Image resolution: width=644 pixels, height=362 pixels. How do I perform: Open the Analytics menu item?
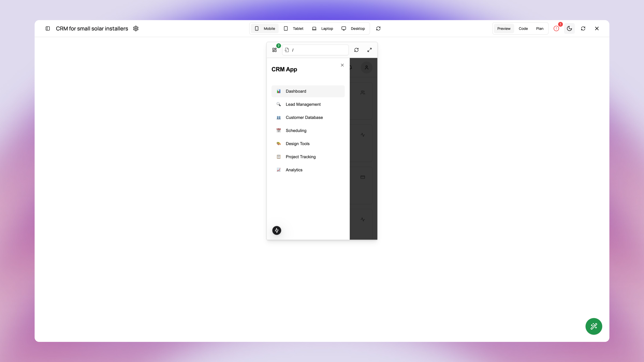pos(294,170)
